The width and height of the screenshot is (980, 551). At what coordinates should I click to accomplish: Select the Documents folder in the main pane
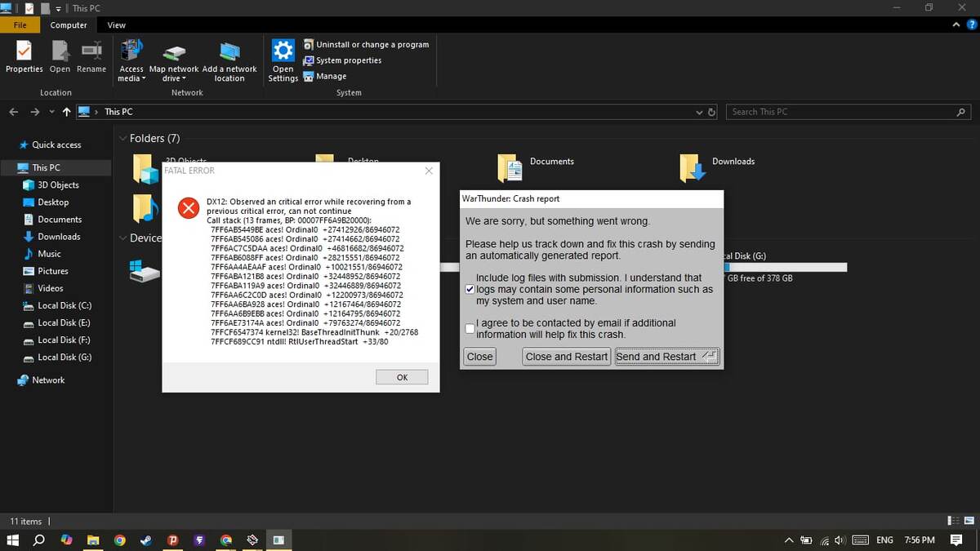click(x=537, y=167)
